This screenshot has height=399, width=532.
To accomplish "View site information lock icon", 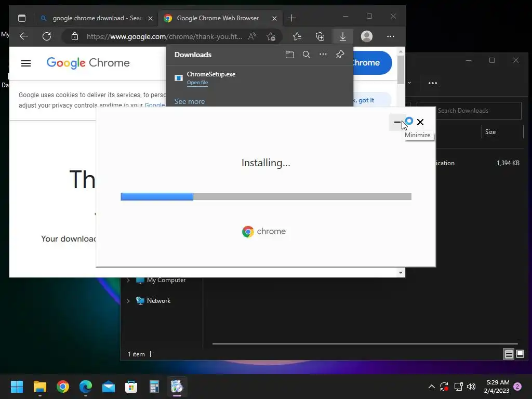I will point(75,36).
